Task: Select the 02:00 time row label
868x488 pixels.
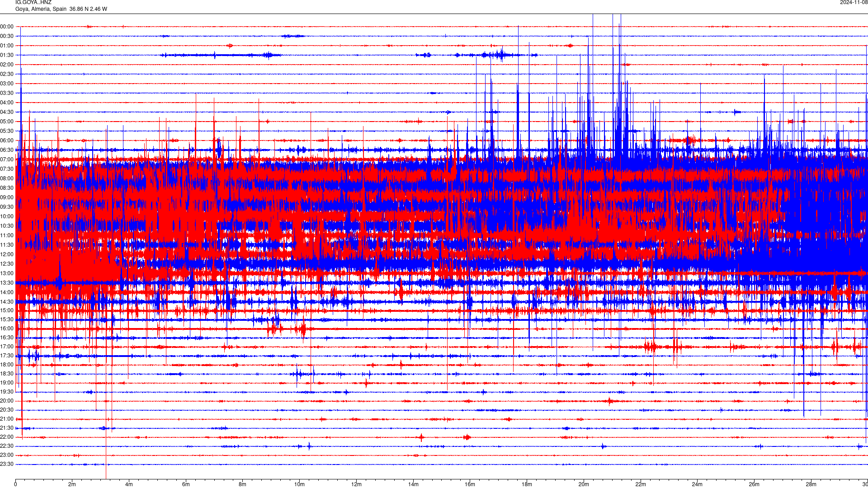Action: click(x=7, y=65)
